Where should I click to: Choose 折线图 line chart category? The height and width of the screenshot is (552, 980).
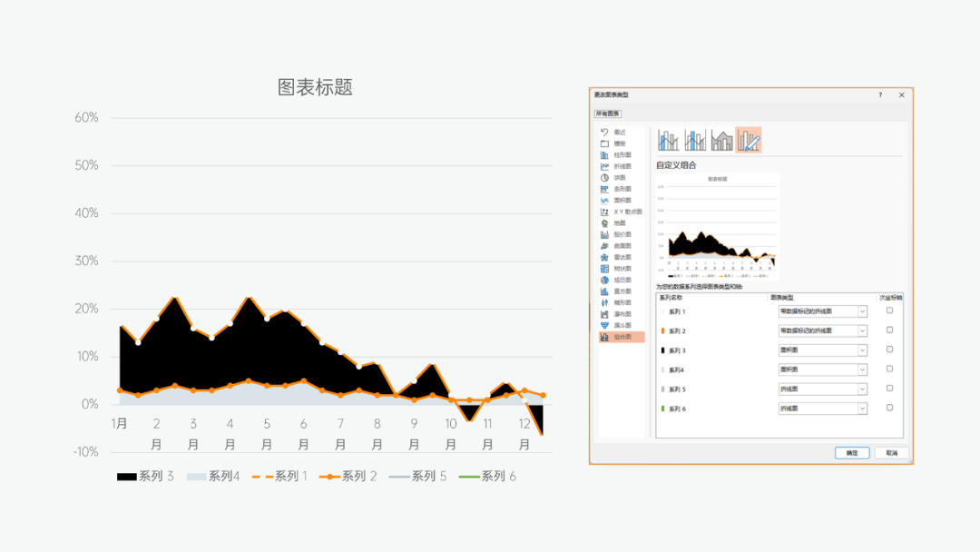[621, 166]
